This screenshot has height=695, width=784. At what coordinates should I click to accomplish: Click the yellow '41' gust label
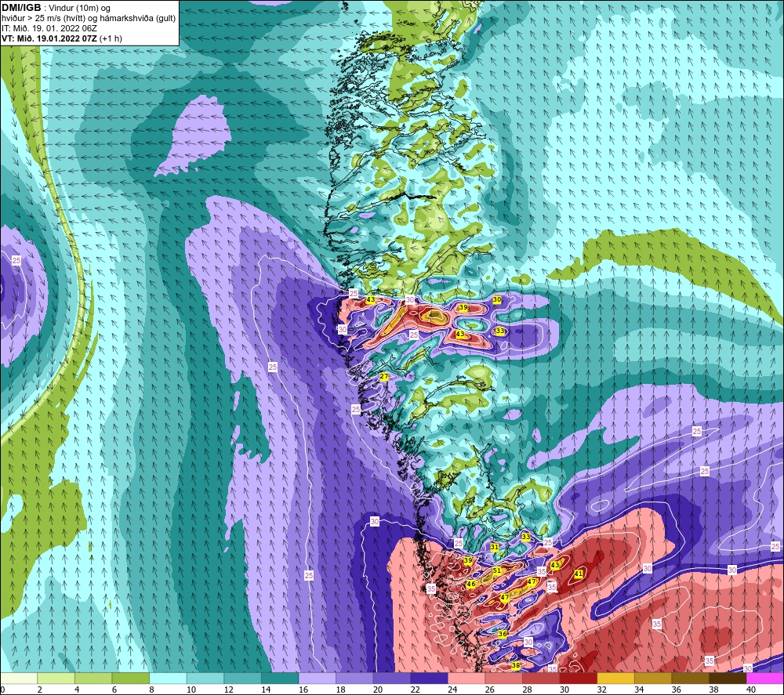579,574
